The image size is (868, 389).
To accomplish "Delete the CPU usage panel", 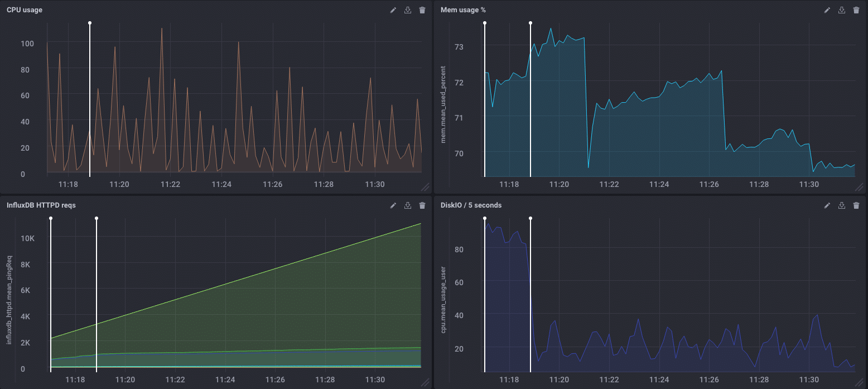I will click(x=422, y=10).
